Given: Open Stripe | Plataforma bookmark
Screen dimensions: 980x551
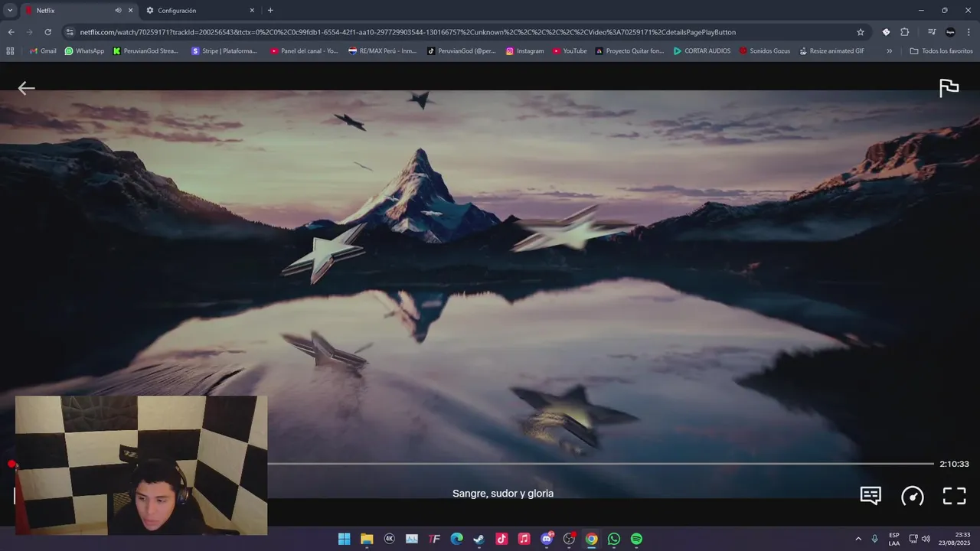Looking at the screenshot, I should [224, 51].
